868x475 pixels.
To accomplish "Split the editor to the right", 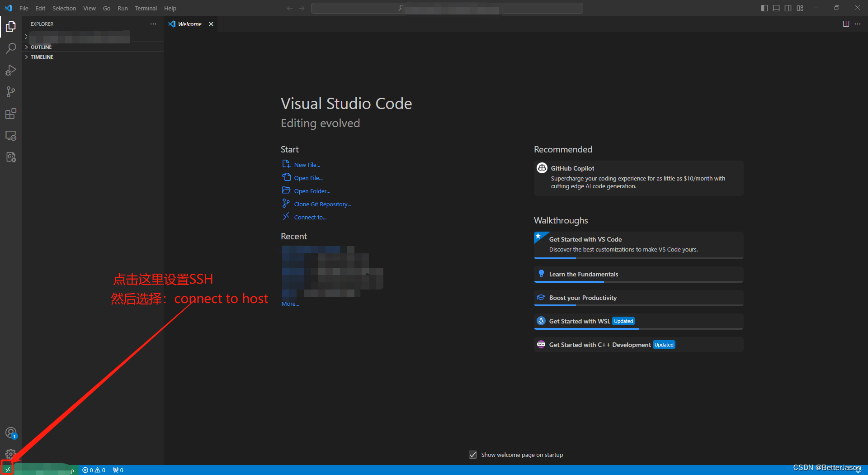I will coord(846,24).
